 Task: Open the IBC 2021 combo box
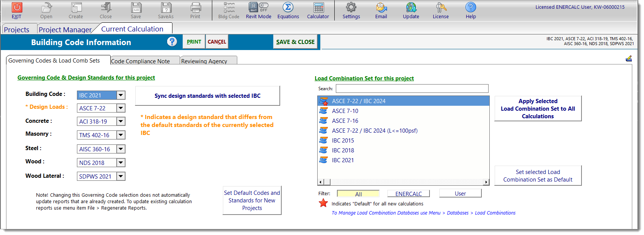[101, 95]
